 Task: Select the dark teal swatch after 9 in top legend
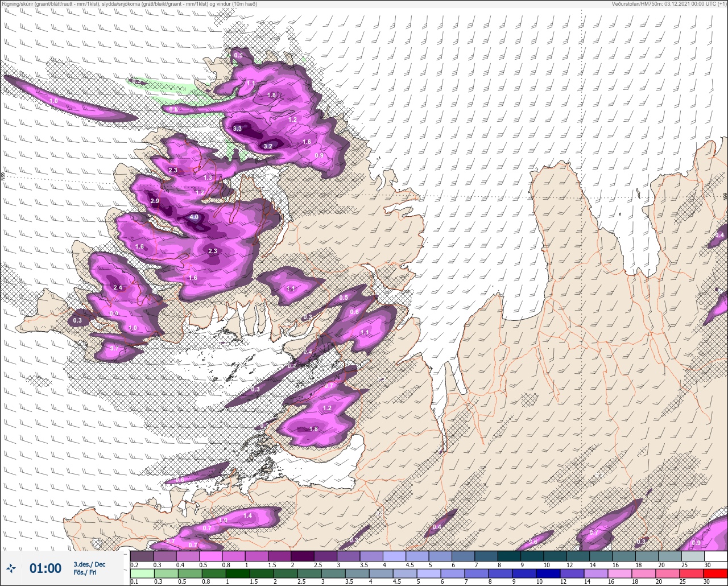click(x=532, y=556)
